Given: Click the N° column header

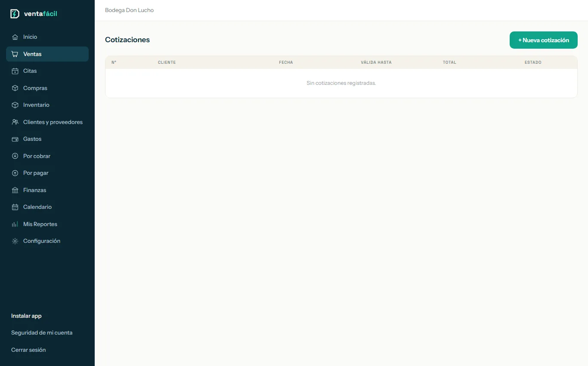Looking at the screenshot, I should [x=114, y=62].
